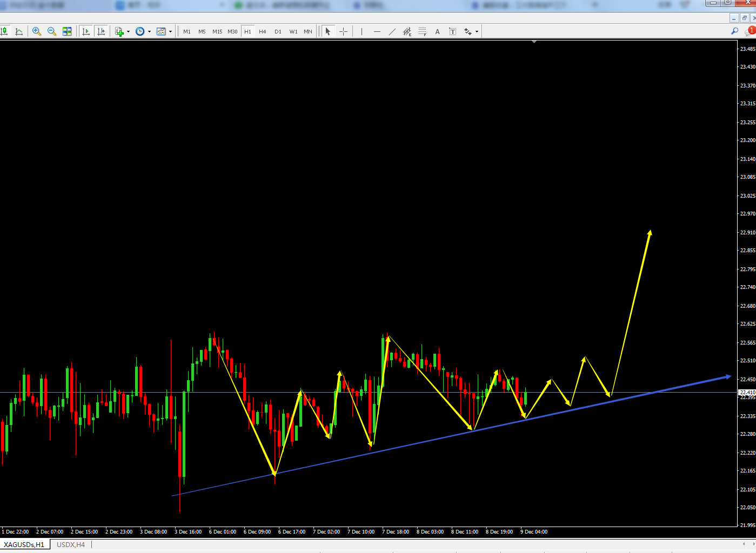The width and height of the screenshot is (756, 553).
Task: Zoom out of the chart
Action: tap(52, 31)
